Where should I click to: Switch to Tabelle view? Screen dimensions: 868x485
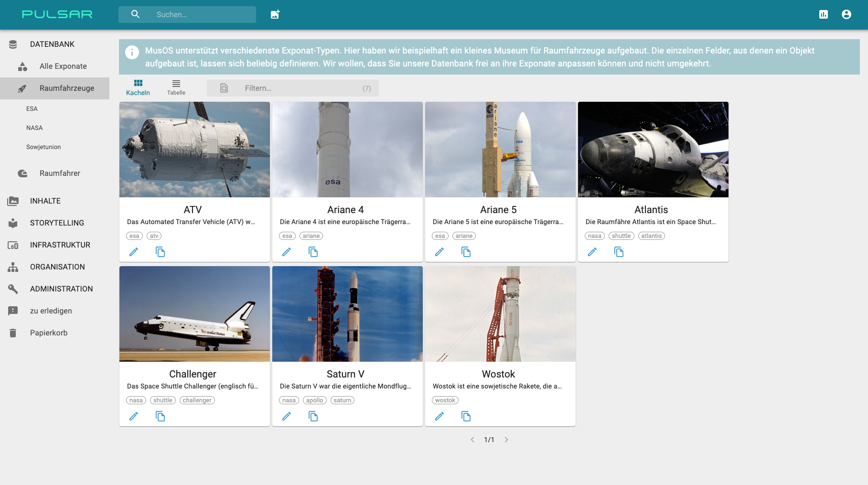(x=176, y=87)
